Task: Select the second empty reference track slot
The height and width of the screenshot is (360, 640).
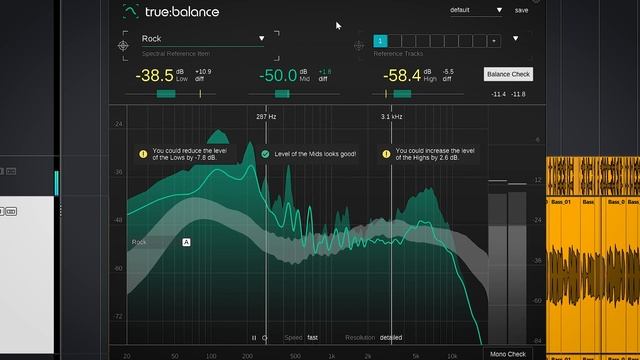Action: tap(409, 41)
